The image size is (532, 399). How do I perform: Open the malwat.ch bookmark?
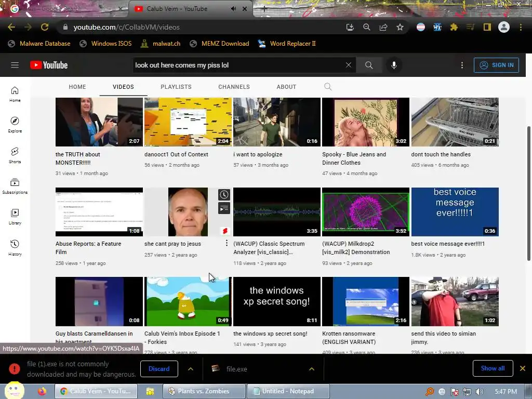tap(161, 44)
